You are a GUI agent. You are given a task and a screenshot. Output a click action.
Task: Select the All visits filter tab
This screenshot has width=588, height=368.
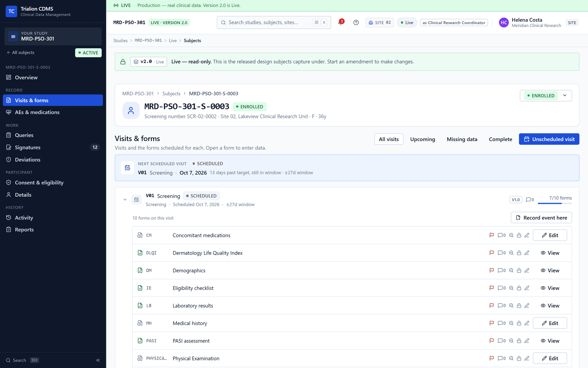point(389,139)
